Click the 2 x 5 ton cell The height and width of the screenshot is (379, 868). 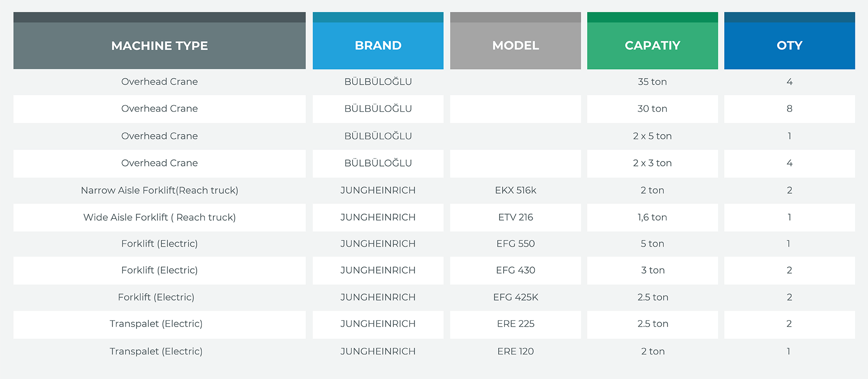(x=652, y=136)
